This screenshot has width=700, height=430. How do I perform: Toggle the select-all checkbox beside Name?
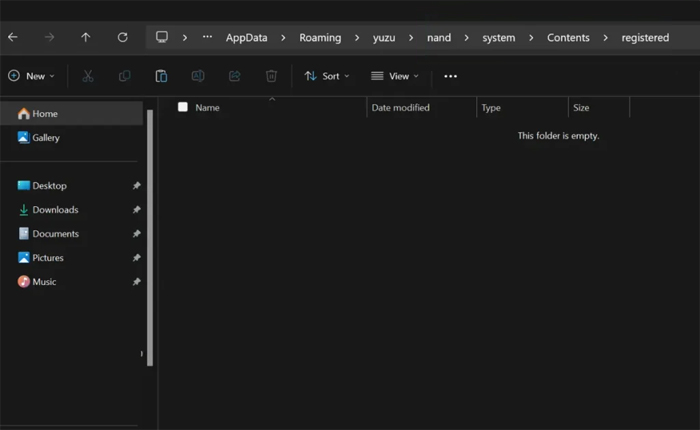pos(183,107)
